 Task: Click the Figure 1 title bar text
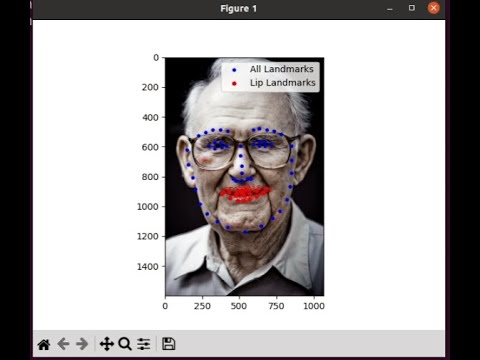(239, 8)
